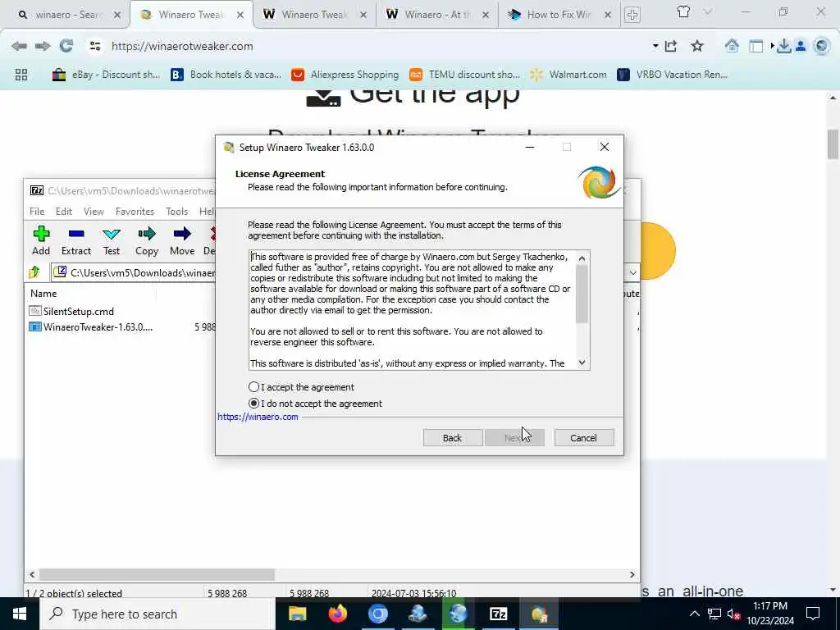The width and height of the screenshot is (840, 630).
Task: Open 'Book hotels & vaca...' bookmark
Action: (226, 75)
